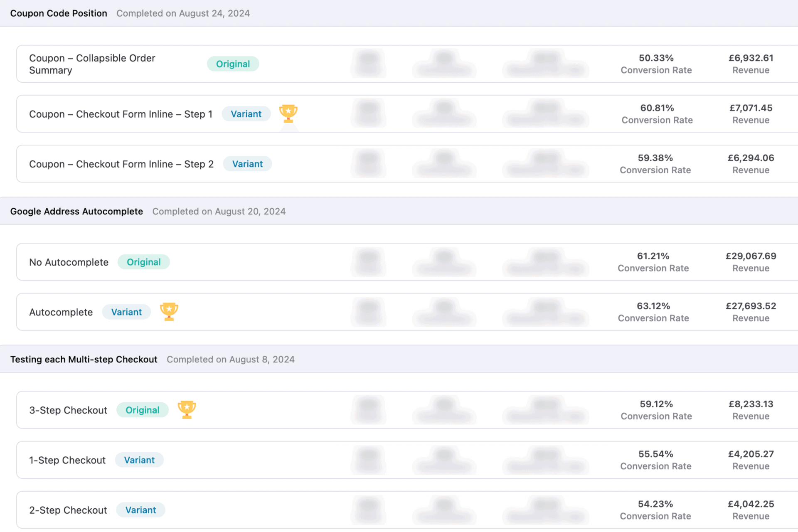The height and width of the screenshot is (532, 798).
Task: Click the trophy icon for 3-Step Checkout
Action: coord(187,410)
